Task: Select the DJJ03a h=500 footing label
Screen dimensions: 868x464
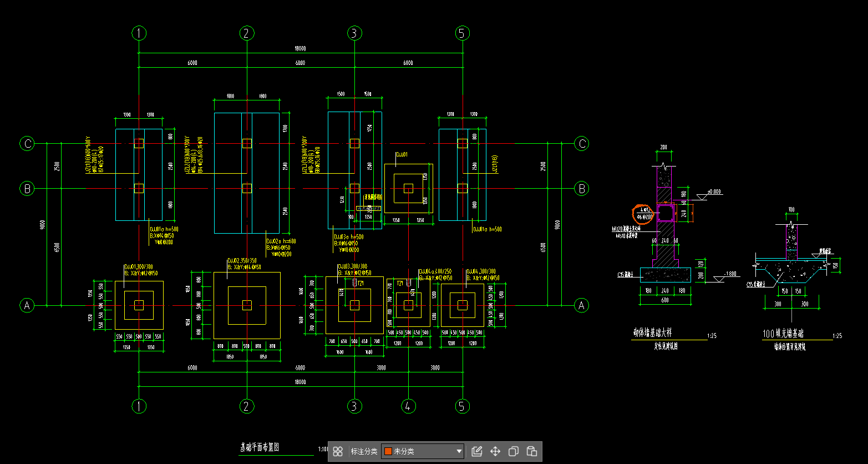Action: coord(349,237)
